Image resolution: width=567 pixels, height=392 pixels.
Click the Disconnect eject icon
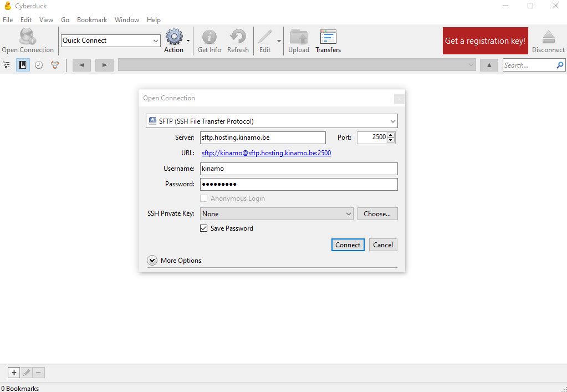(x=548, y=38)
